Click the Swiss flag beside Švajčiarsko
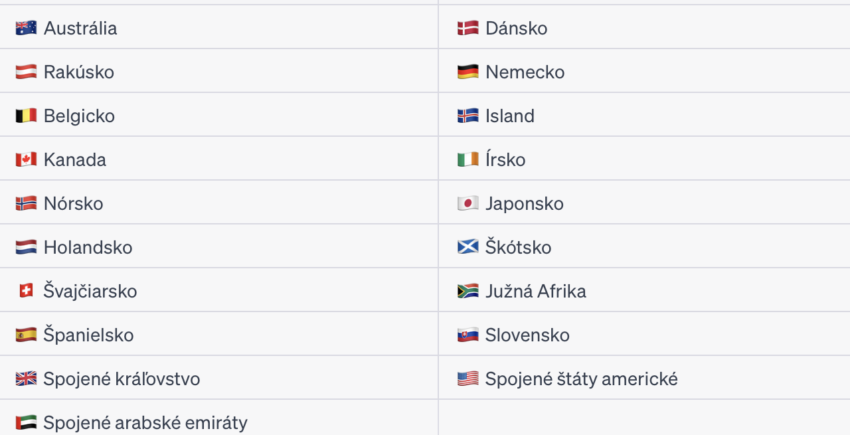Viewport: 850px width, 435px height. click(26, 291)
